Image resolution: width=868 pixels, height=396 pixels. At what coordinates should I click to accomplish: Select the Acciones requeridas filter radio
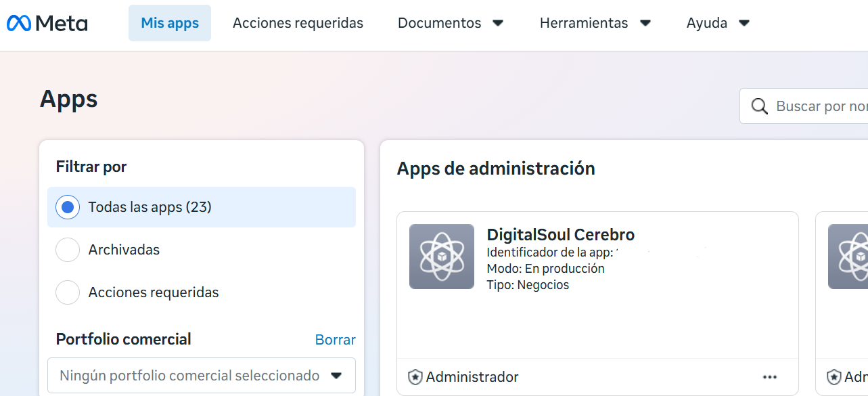(68, 292)
